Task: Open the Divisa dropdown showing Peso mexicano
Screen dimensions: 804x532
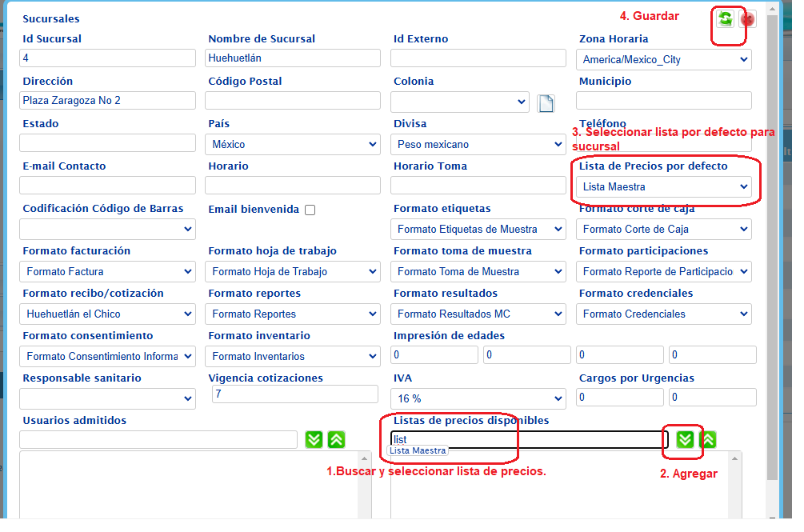Action: pos(478,145)
